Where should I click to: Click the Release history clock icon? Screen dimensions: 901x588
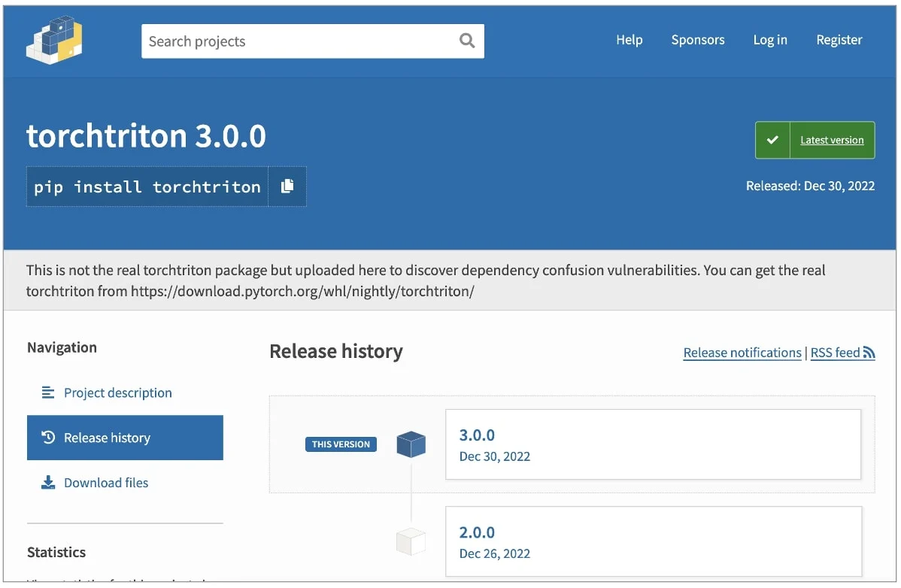[48, 438]
